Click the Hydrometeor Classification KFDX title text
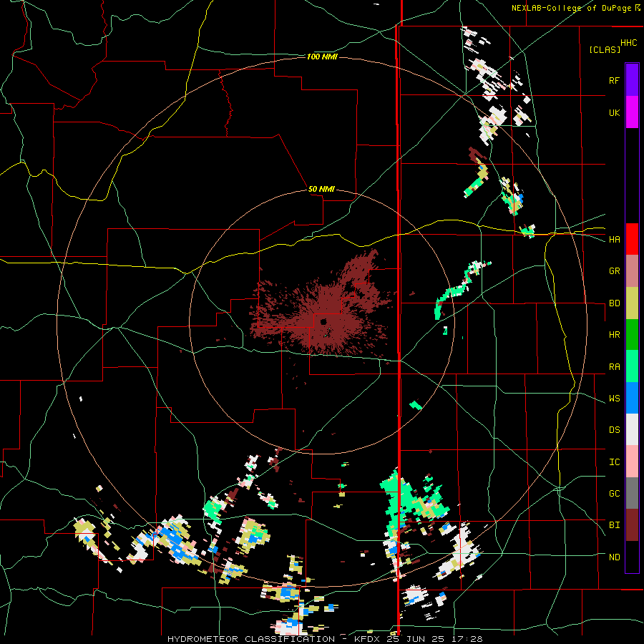The width and height of the screenshot is (644, 644). (325, 639)
